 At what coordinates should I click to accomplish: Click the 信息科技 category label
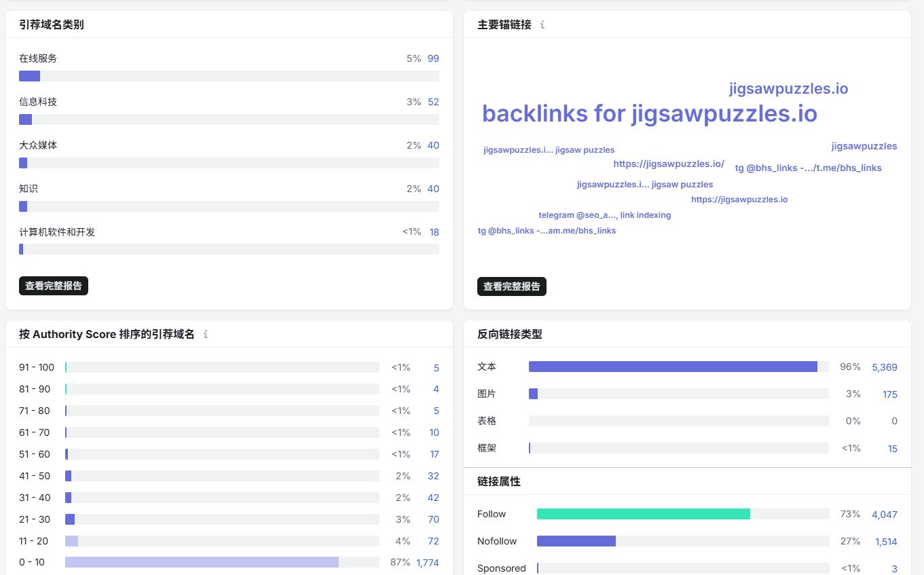pyautogui.click(x=38, y=102)
